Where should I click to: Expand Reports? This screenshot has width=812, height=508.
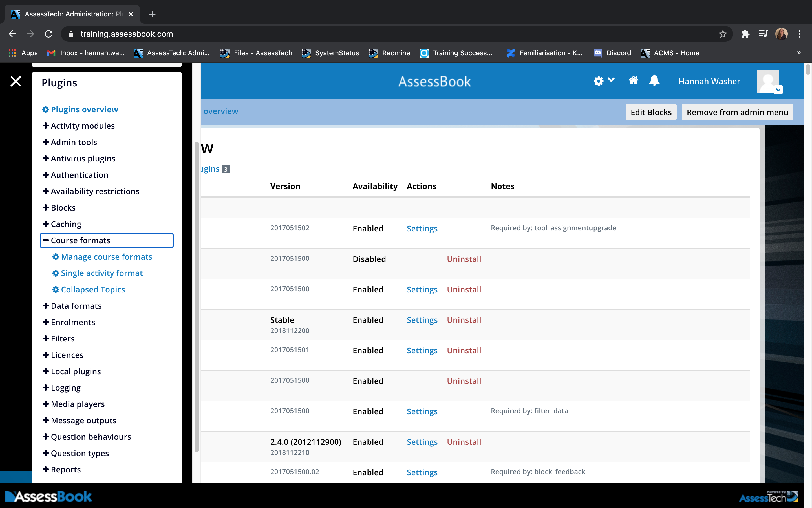(61, 470)
